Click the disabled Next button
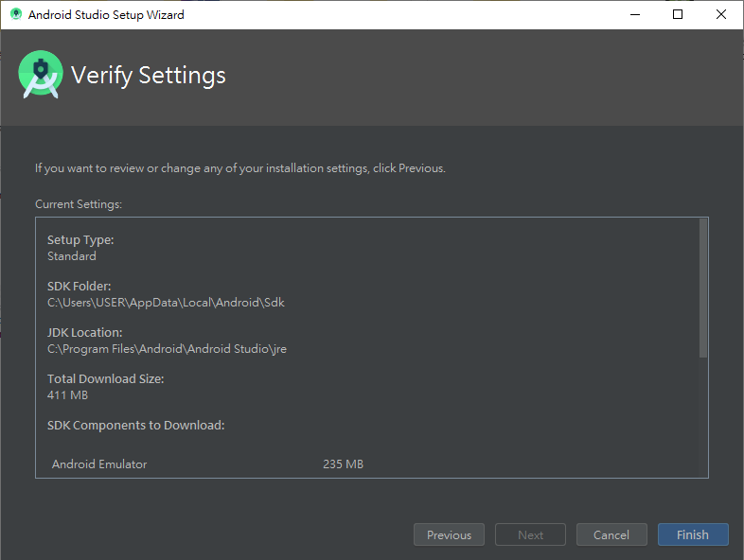Screen dimensions: 744x560 point(530,534)
